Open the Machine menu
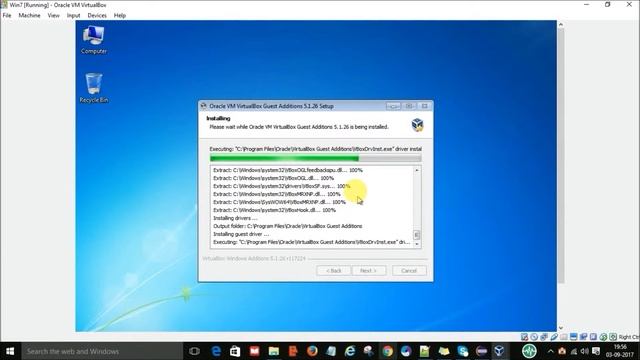640x360 pixels. point(29,16)
